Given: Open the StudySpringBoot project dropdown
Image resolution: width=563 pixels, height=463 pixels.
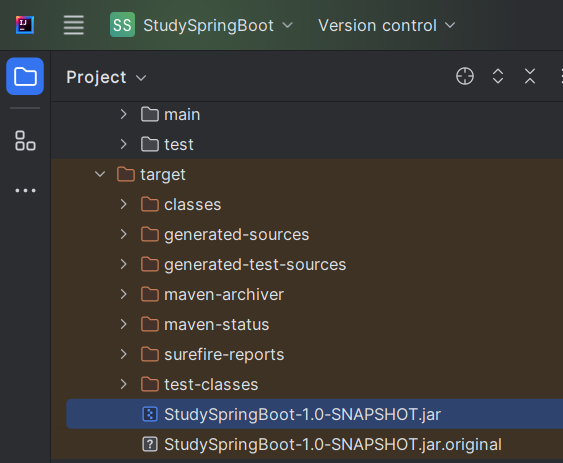Looking at the screenshot, I should click(218, 26).
